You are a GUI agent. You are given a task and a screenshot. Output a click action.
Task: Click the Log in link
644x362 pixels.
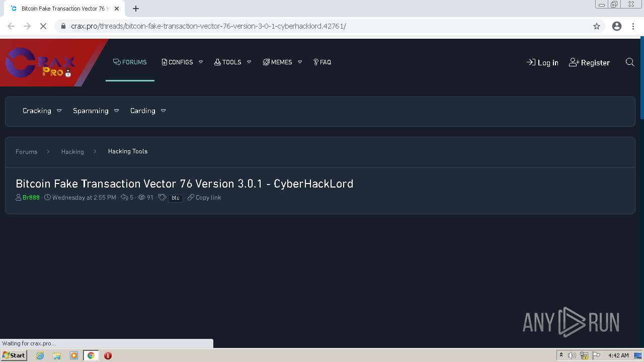click(x=542, y=62)
